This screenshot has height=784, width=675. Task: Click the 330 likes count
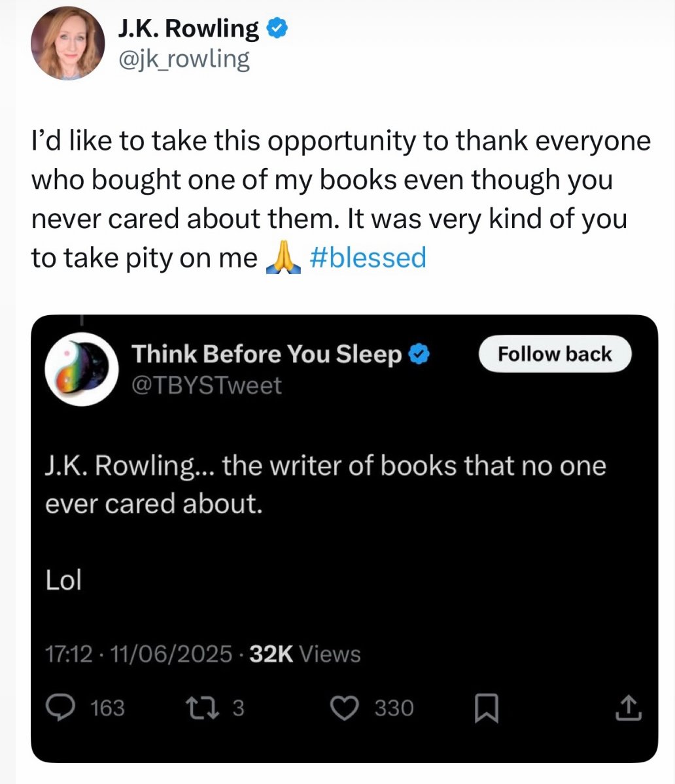click(394, 707)
